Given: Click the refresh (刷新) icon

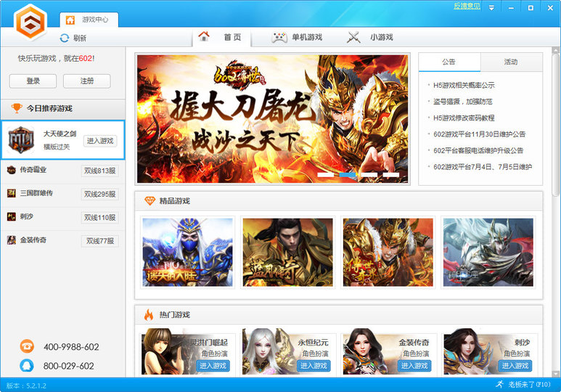Looking at the screenshot, I should [x=65, y=38].
